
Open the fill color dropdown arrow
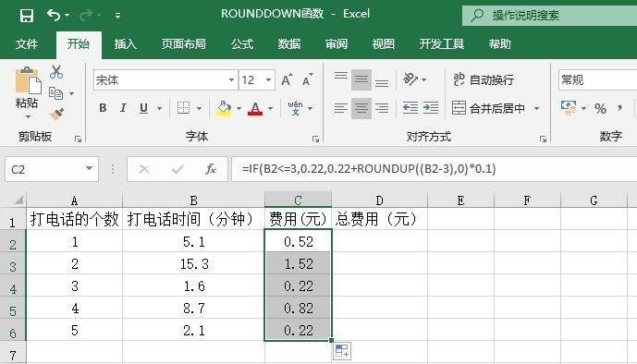[239, 108]
